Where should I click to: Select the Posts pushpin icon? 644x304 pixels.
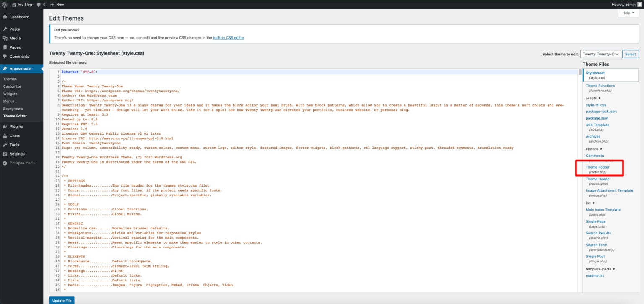pos(6,29)
